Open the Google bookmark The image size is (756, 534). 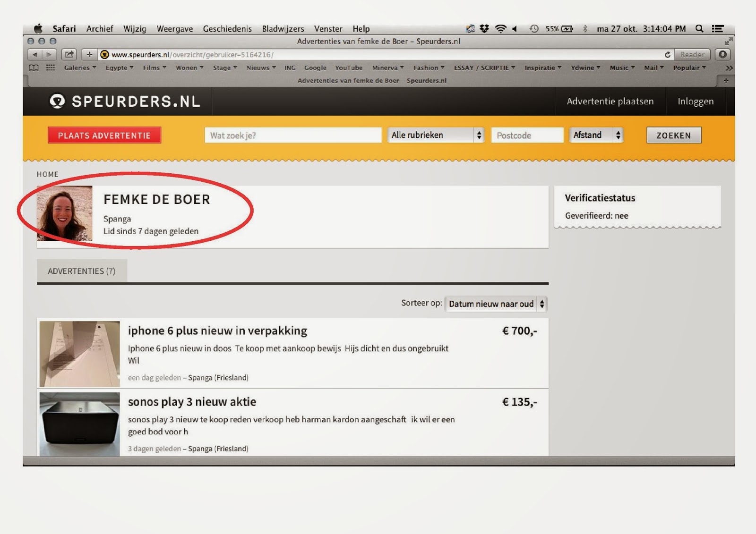coord(315,68)
